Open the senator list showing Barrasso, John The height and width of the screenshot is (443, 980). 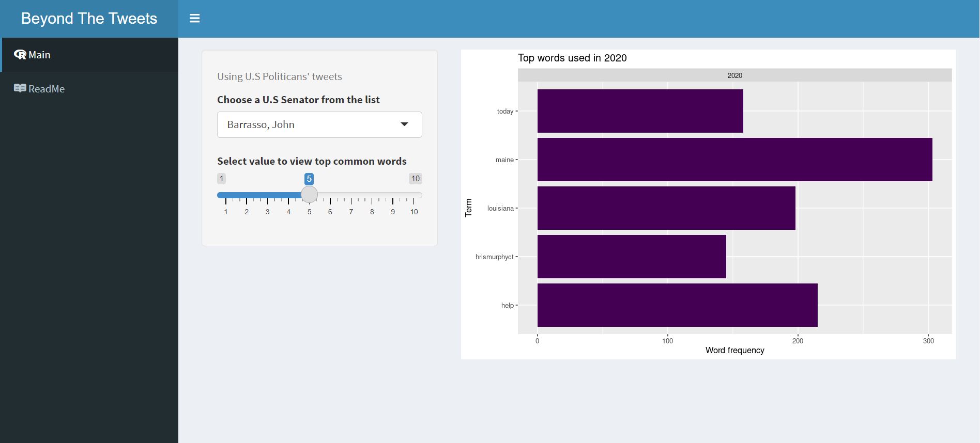[310, 124]
